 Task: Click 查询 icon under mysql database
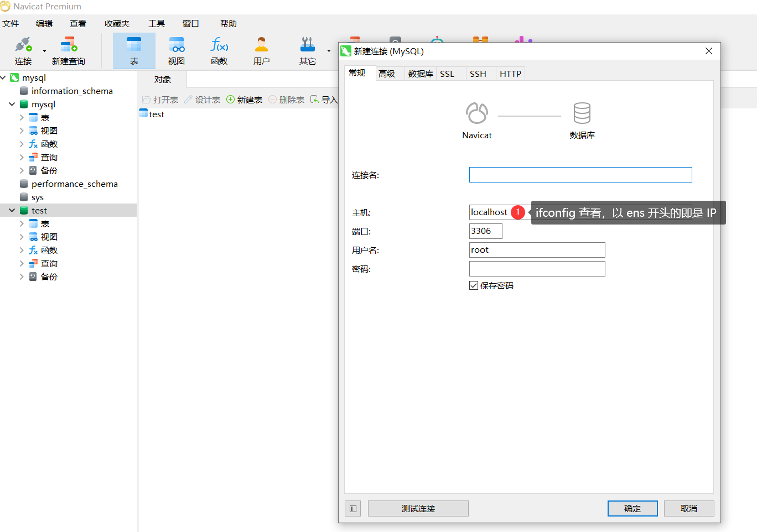(x=33, y=157)
